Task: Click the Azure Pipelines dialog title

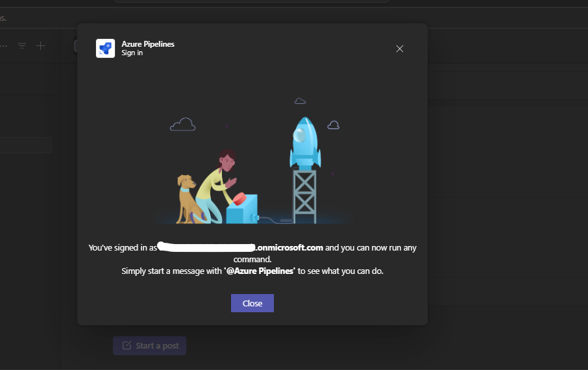Action: pos(148,44)
